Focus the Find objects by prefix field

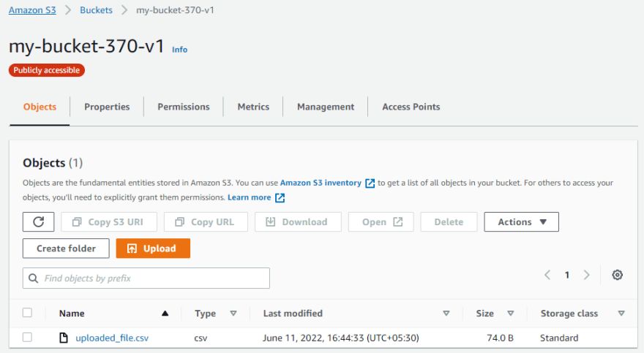[146, 278]
